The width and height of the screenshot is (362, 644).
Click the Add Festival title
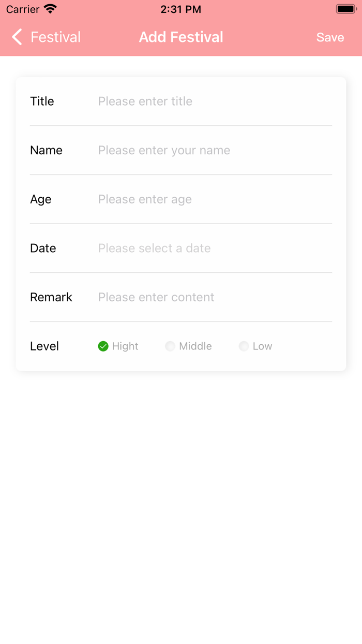(x=181, y=37)
